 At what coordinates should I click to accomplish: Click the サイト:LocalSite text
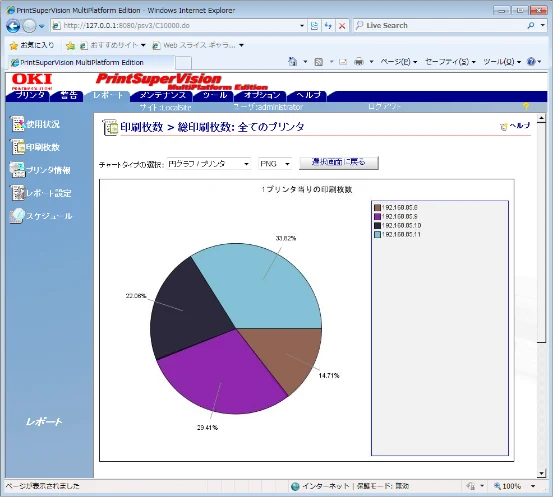[x=165, y=107]
